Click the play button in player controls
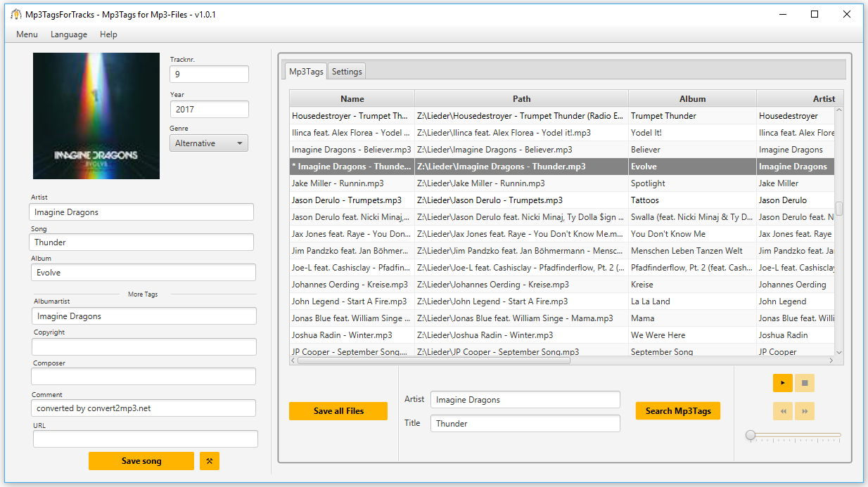The width and height of the screenshot is (868, 487). [782, 383]
